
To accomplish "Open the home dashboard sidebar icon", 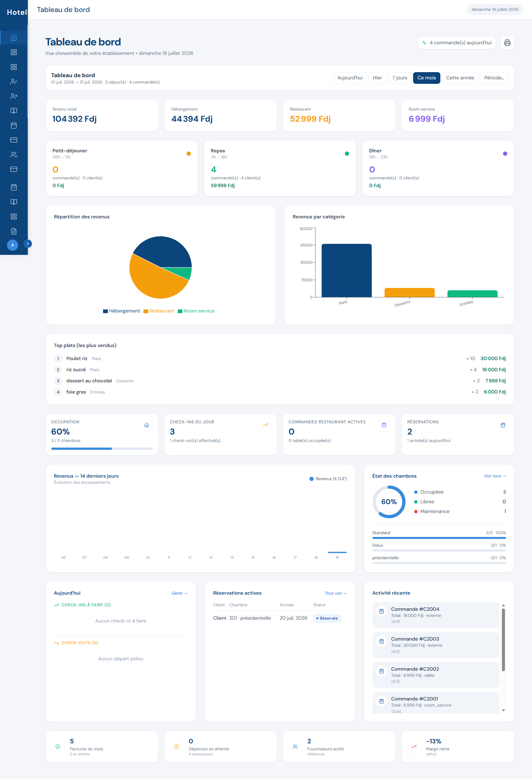I will click(x=14, y=38).
